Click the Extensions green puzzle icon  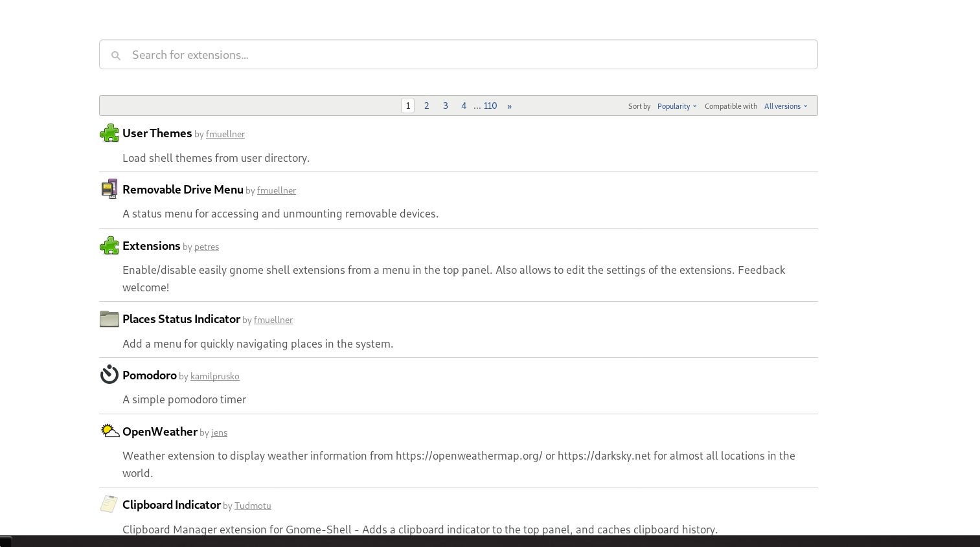coord(109,245)
